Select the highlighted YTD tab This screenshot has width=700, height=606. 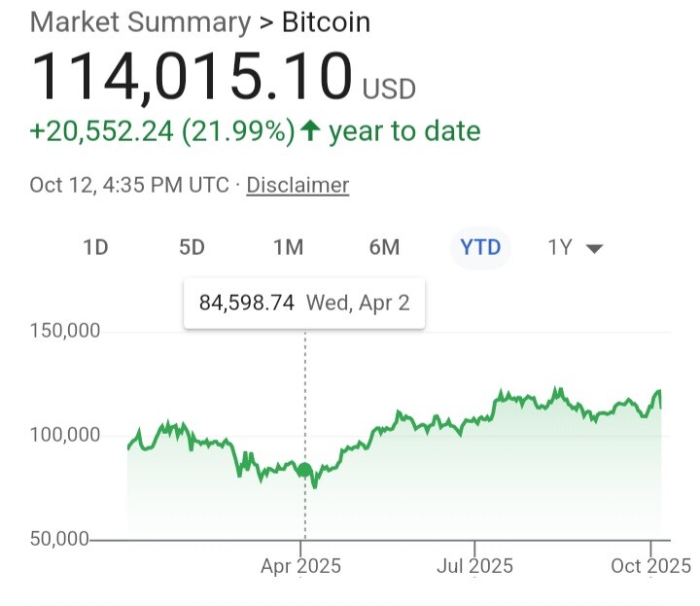click(x=480, y=247)
